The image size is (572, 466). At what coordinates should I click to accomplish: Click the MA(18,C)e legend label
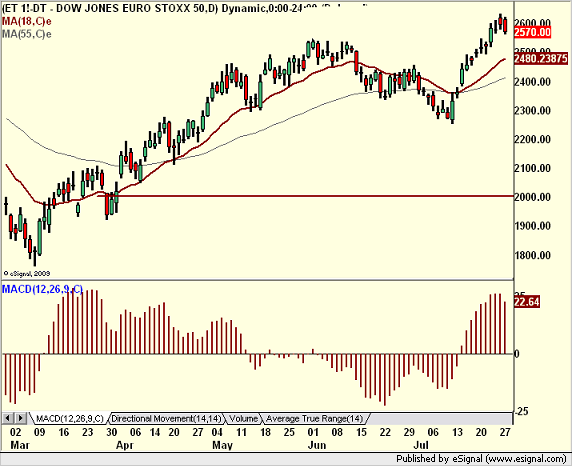(27, 21)
